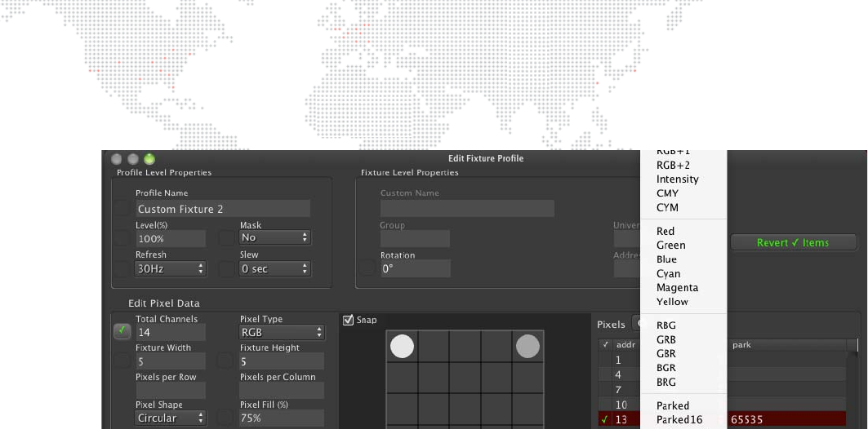Expand the Slew time dropdown
This screenshot has height=447, width=868.
pos(274,268)
